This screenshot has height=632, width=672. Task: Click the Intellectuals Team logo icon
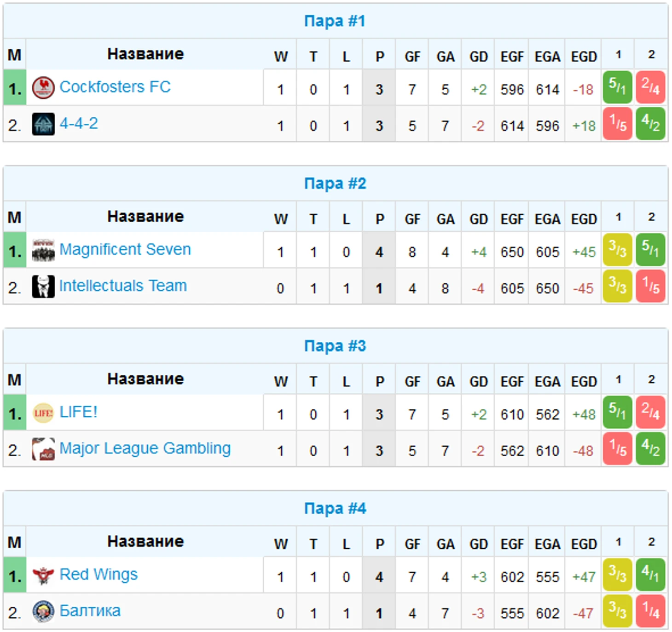click(x=43, y=287)
